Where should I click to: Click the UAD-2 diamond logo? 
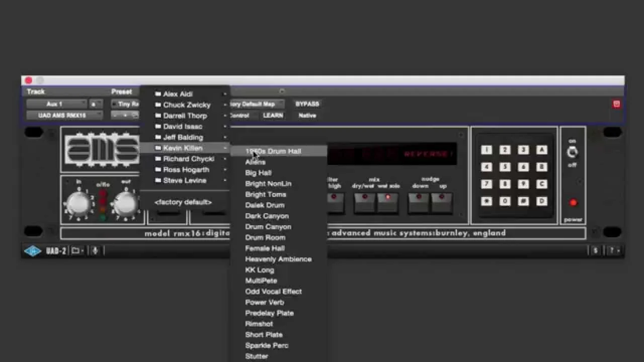(32, 250)
